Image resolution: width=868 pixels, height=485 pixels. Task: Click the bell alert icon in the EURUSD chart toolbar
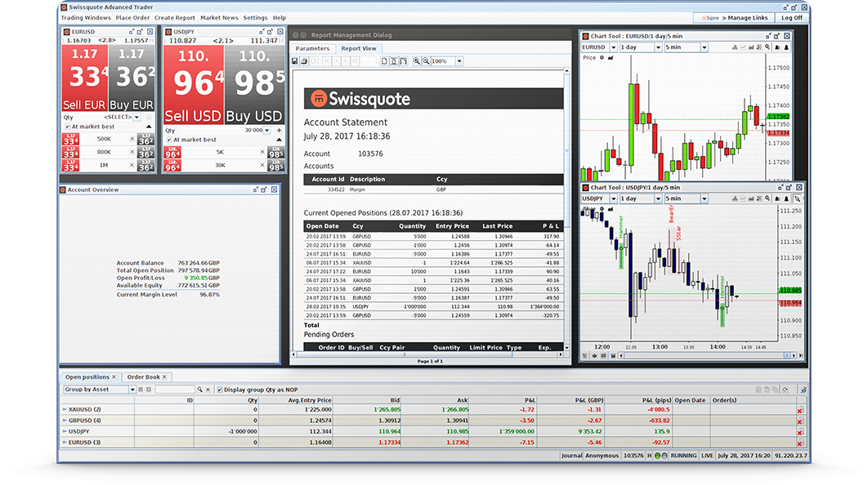coord(786,47)
